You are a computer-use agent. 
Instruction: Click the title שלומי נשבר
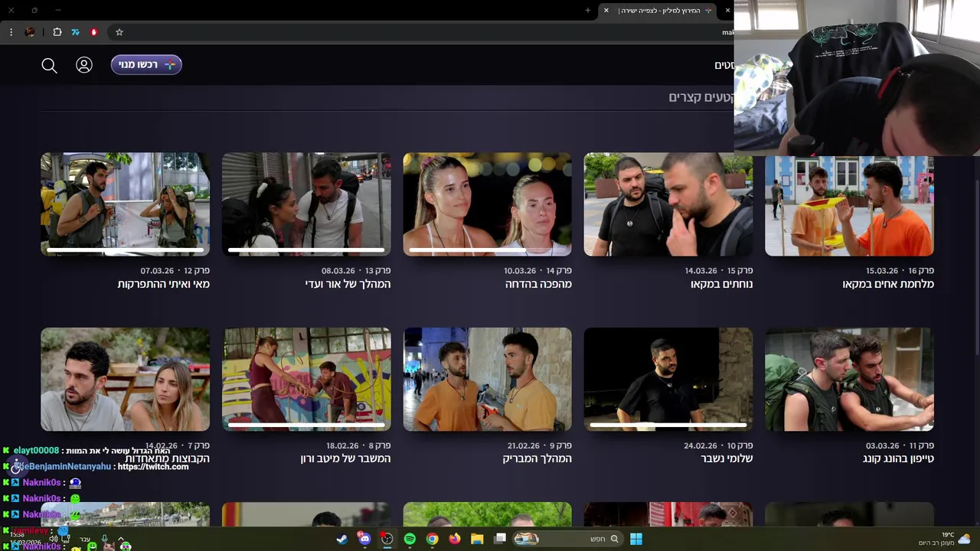pyautogui.click(x=727, y=458)
